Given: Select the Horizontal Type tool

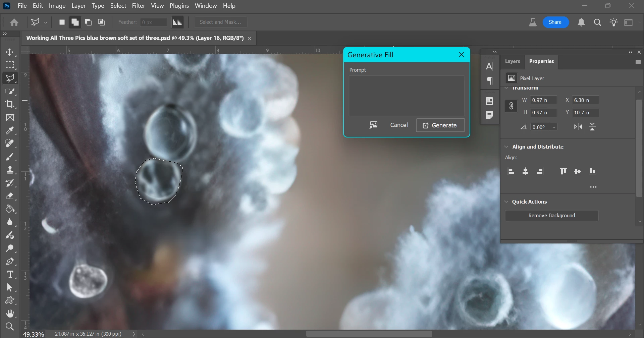Looking at the screenshot, I should (x=10, y=274).
